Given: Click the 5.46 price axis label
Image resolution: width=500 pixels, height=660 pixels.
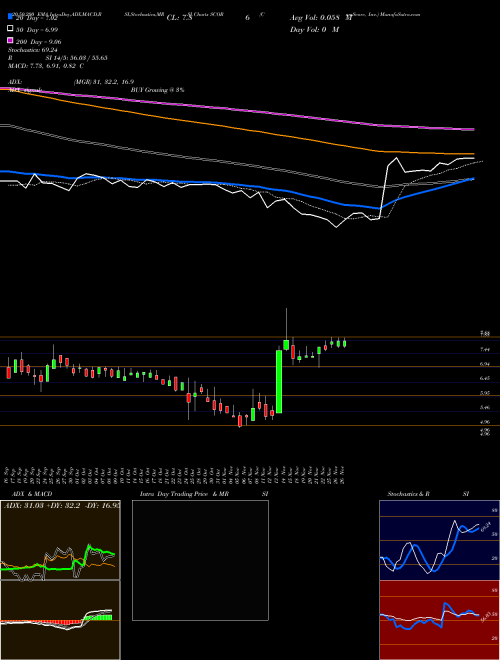Looking at the screenshot, I should (484, 407).
